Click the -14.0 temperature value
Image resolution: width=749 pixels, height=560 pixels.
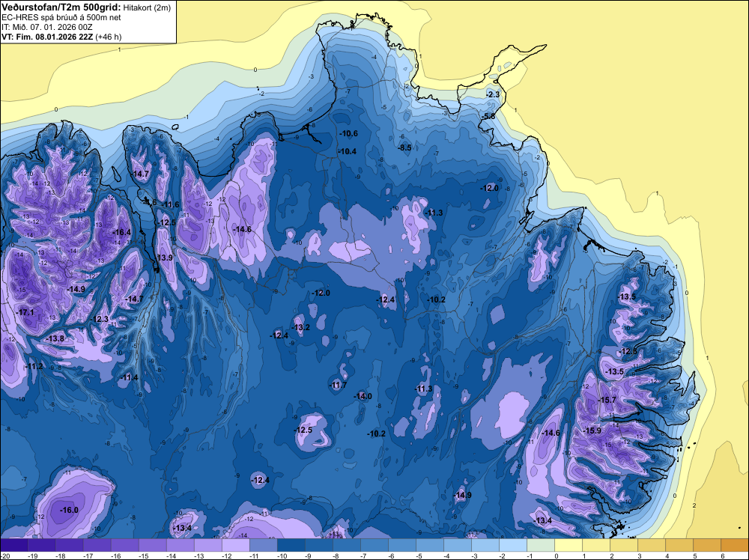363,396
